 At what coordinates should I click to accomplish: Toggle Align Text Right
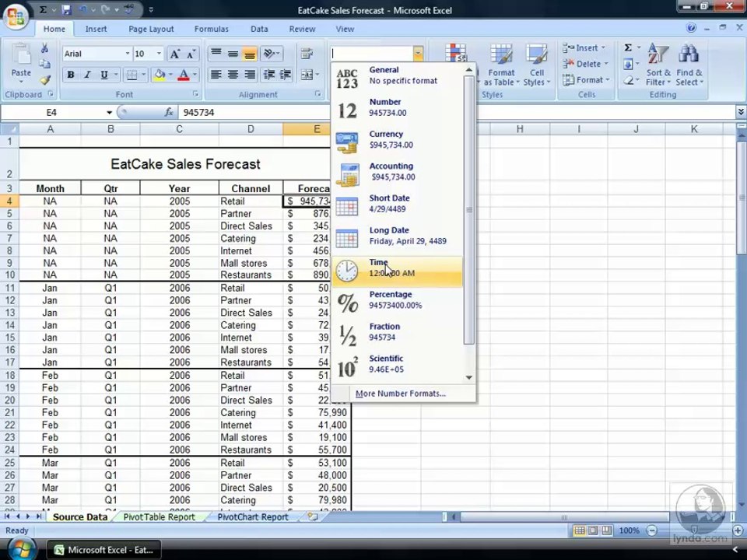(x=249, y=75)
